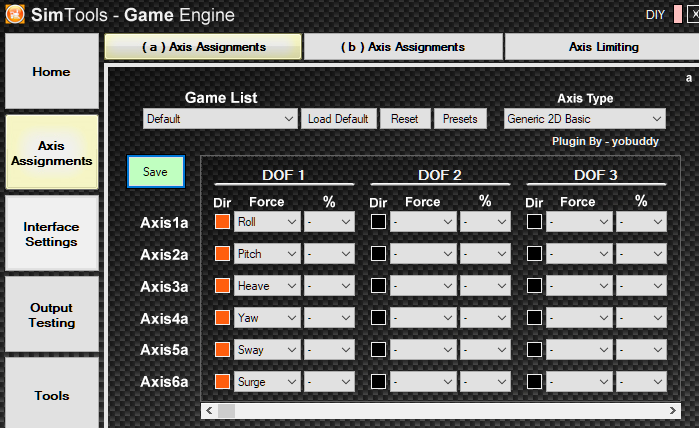Open Axis3a DOF 2 force dropdown

(x=423, y=286)
